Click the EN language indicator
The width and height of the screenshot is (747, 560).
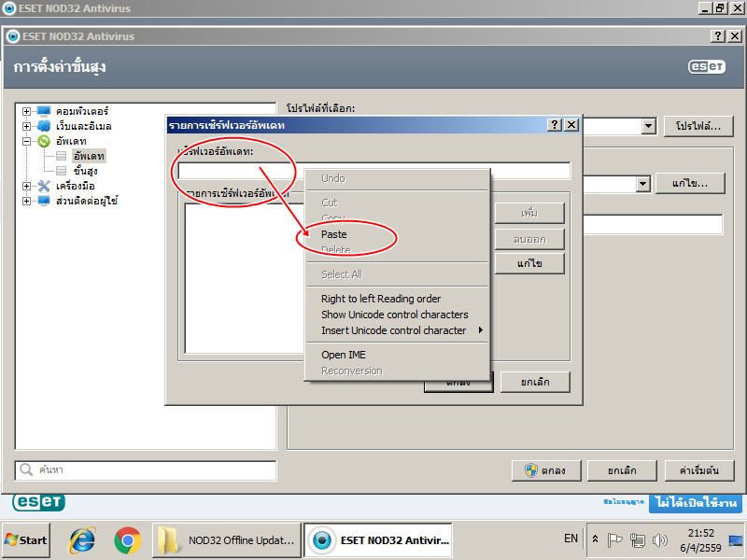pyautogui.click(x=571, y=539)
